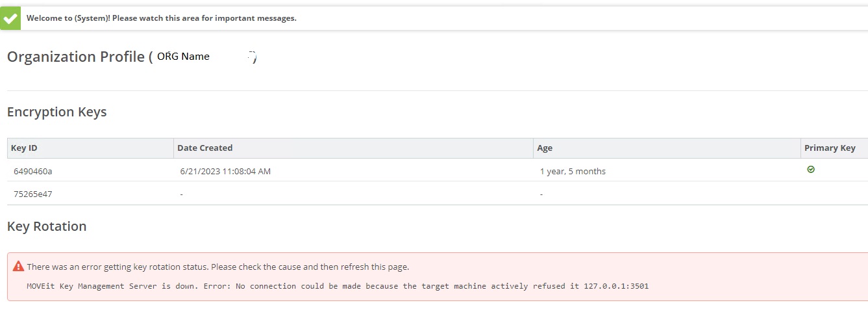Click the Key Rotation section heading
Image resolution: width=868 pixels, height=316 pixels.
(x=47, y=226)
